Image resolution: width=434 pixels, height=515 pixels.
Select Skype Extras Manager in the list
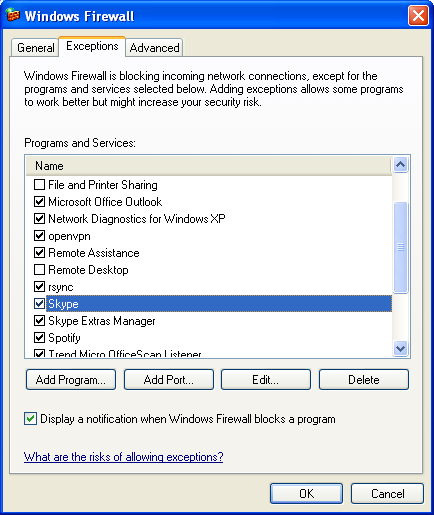coord(102,321)
